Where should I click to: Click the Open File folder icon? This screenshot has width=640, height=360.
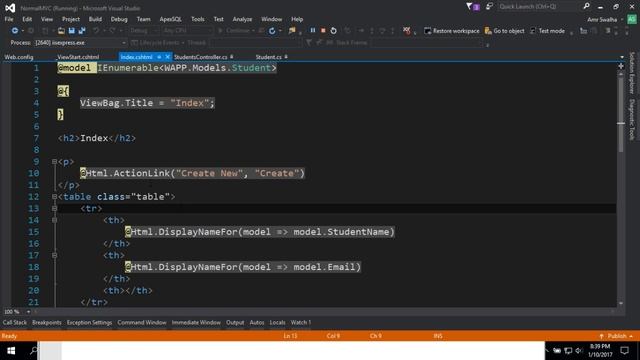(x=61, y=31)
